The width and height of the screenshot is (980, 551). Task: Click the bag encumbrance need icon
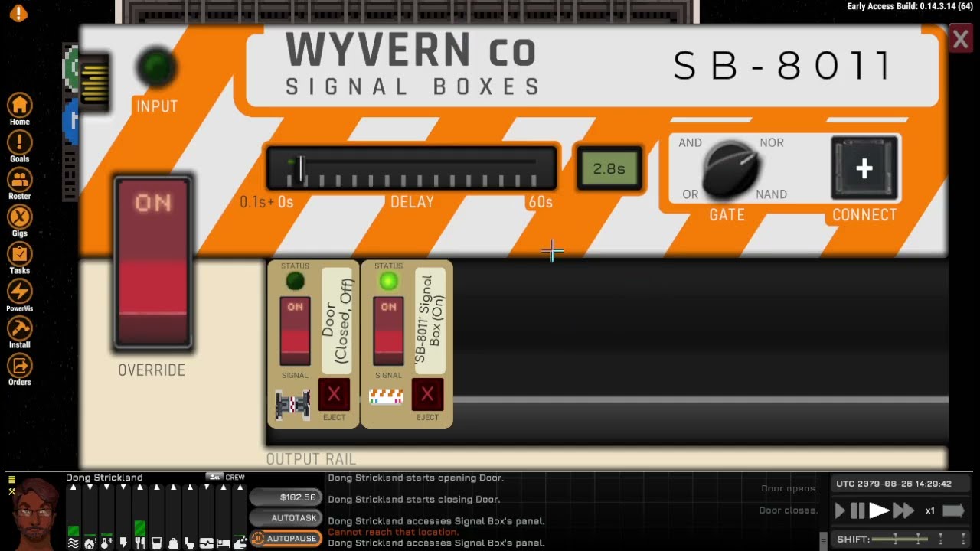(173, 543)
